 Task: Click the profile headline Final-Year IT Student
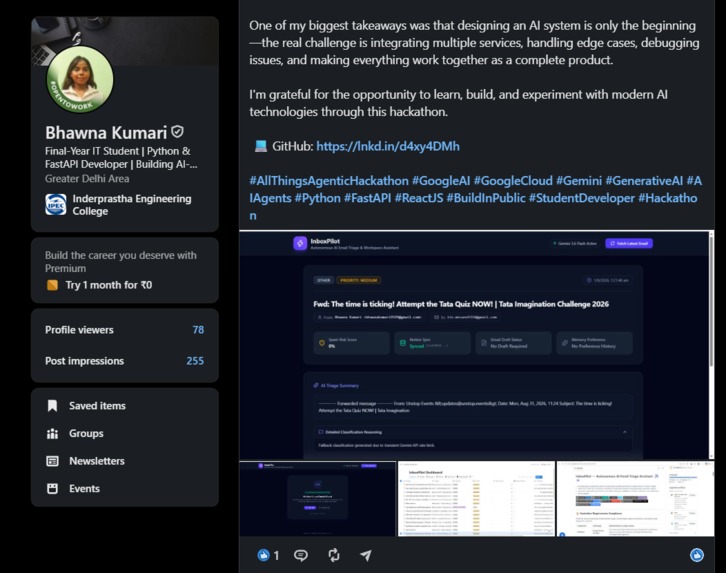click(x=121, y=157)
